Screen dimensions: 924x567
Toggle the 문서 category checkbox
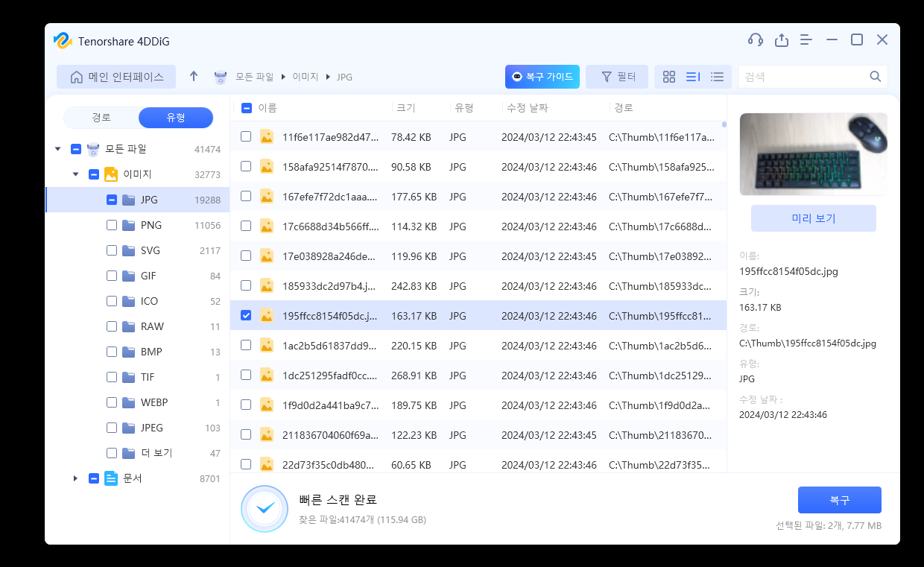click(x=93, y=478)
